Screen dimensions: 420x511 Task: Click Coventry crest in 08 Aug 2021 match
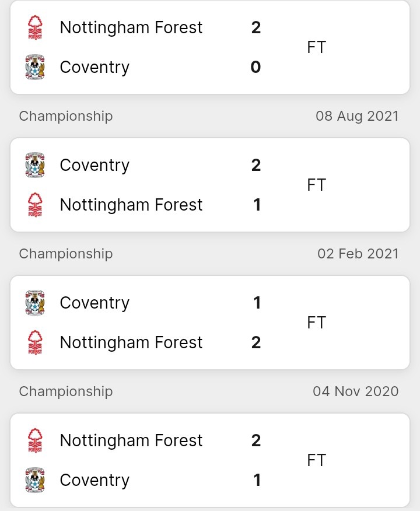tap(35, 165)
